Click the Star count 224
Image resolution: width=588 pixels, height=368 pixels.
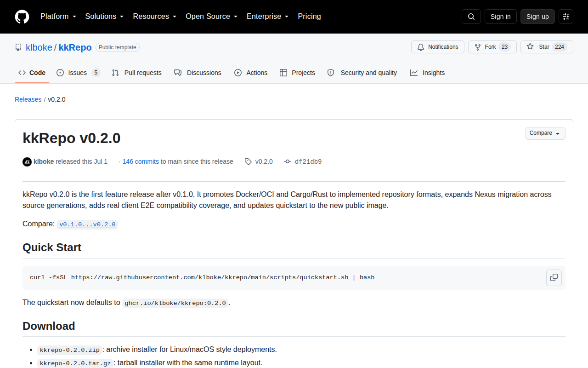pyautogui.click(x=559, y=47)
